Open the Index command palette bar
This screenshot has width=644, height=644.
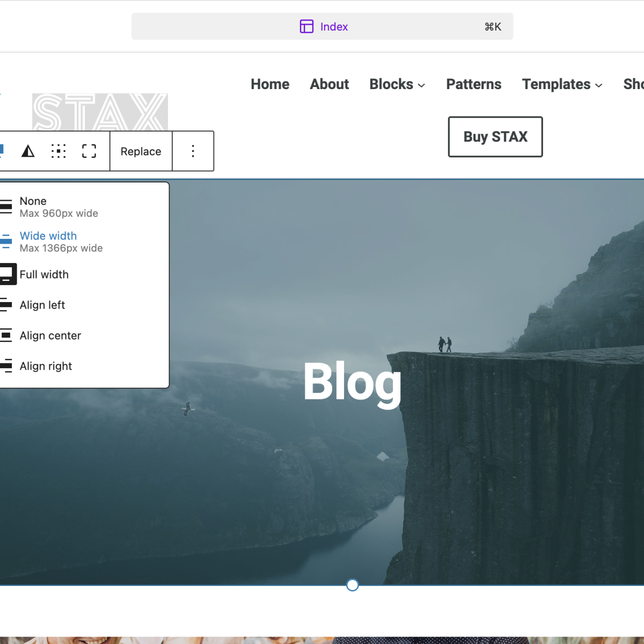point(322,26)
